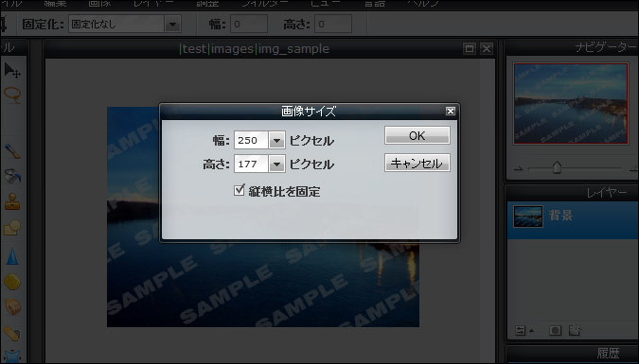639x364 pixels.
Task: Select the Sharpen cone tool
Action: tap(12, 257)
